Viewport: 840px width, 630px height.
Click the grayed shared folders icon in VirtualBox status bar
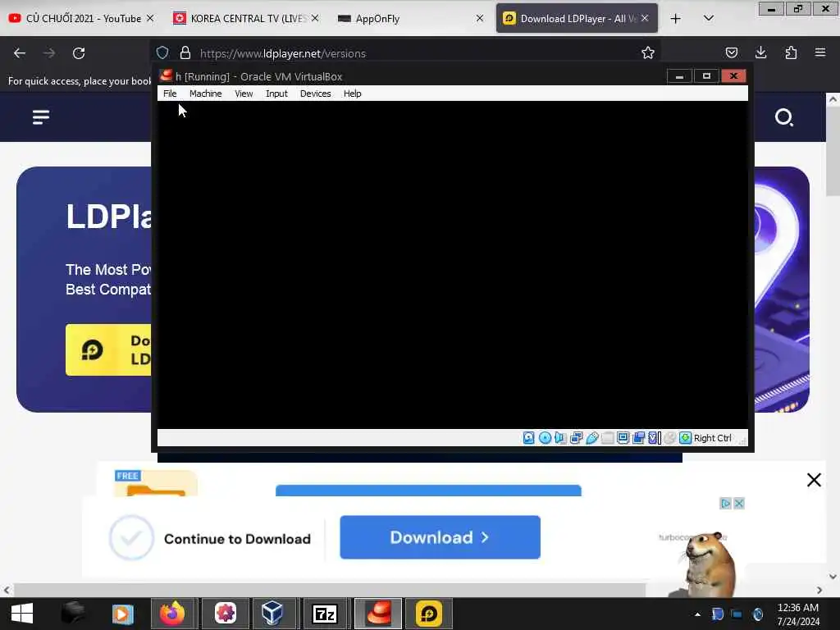click(608, 438)
